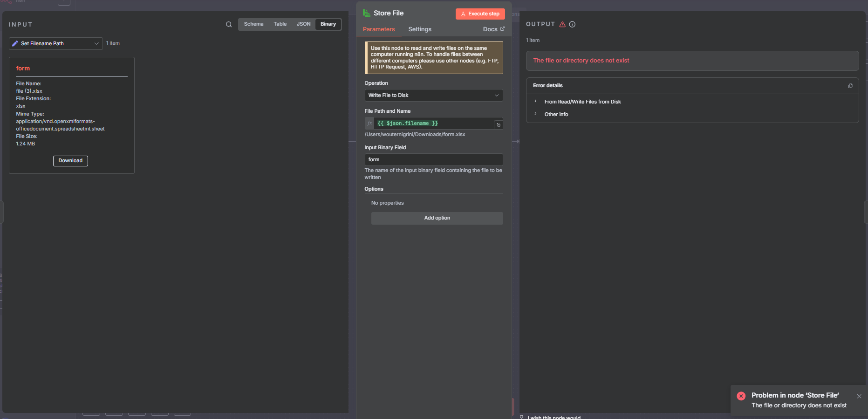
Task: Click the output warning triangle icon
Action: [562, 24]
